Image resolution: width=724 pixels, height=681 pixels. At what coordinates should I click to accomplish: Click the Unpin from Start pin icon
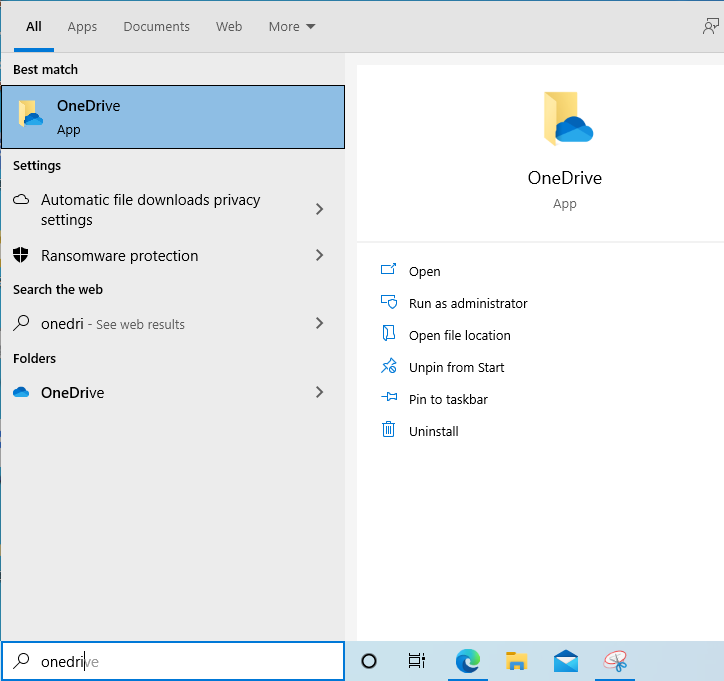coord(389,366)
